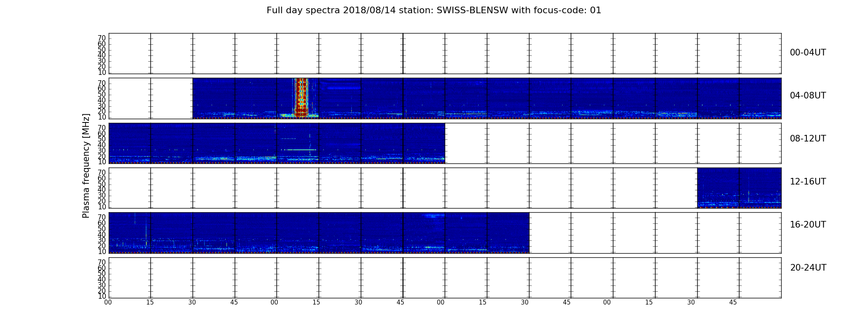
Task: Click the 12-16UT spectrogram data block
Action: (739, 188)
